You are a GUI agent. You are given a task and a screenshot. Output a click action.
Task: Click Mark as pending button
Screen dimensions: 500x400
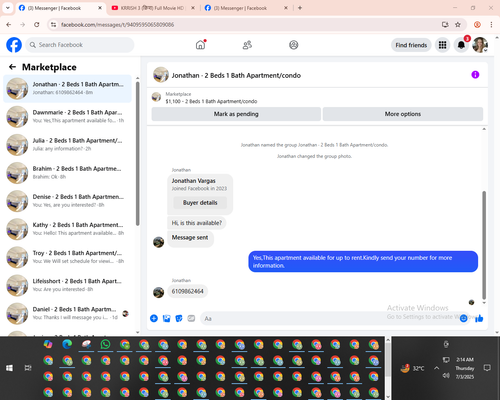point(236,114)
